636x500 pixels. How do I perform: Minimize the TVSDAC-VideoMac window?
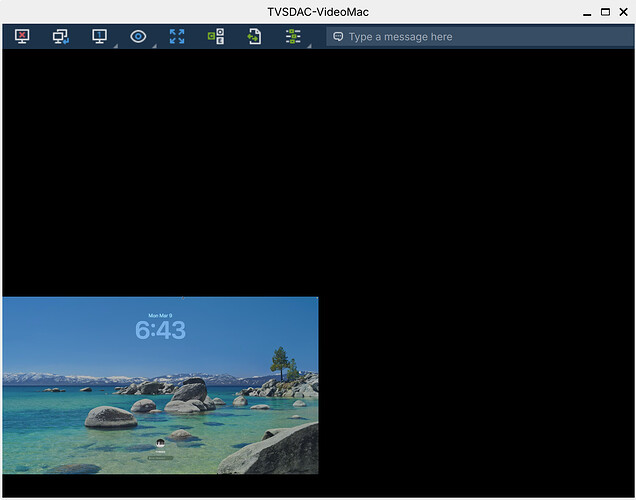pyautogui.click(x=587, y=13)
